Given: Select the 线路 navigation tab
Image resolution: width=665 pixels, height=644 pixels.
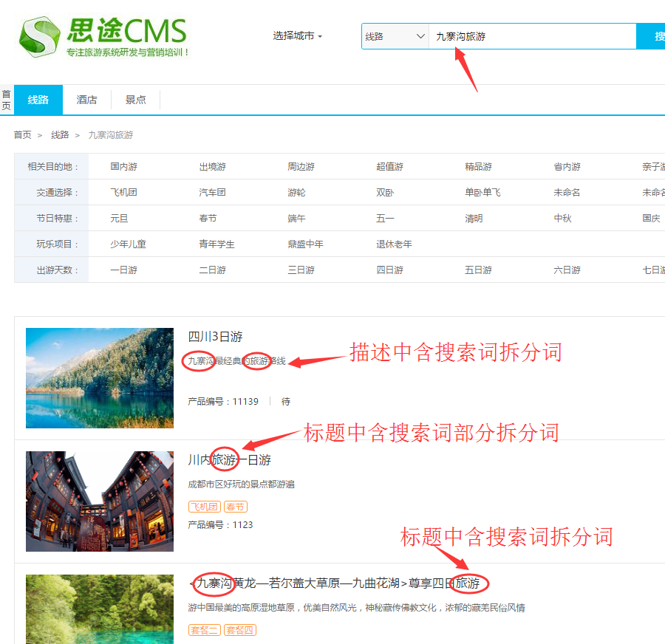Looking at the screenshot, I should [x=38, y=100].
